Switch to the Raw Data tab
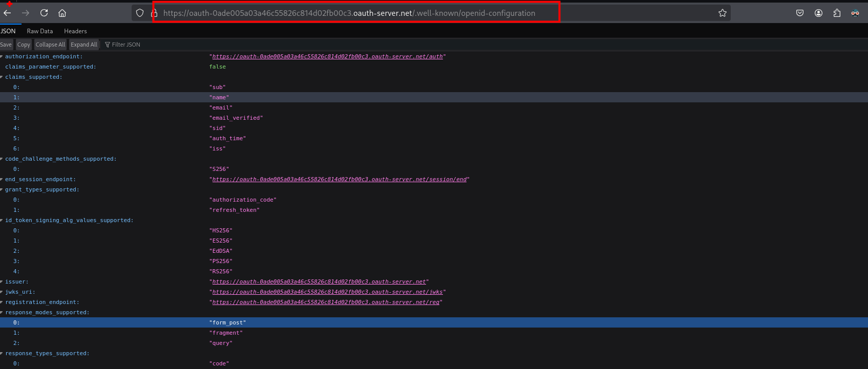868x369 pixels. [x=39, y=31]
